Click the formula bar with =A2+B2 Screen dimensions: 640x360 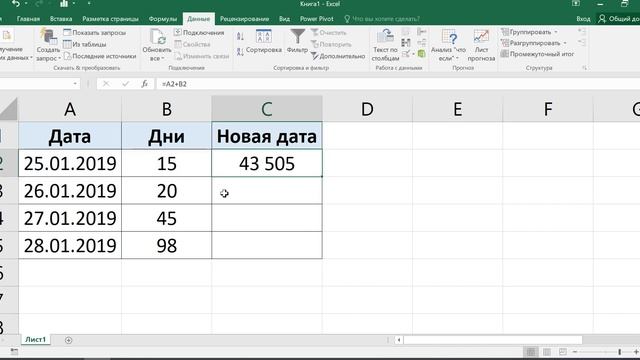(398, 84)
